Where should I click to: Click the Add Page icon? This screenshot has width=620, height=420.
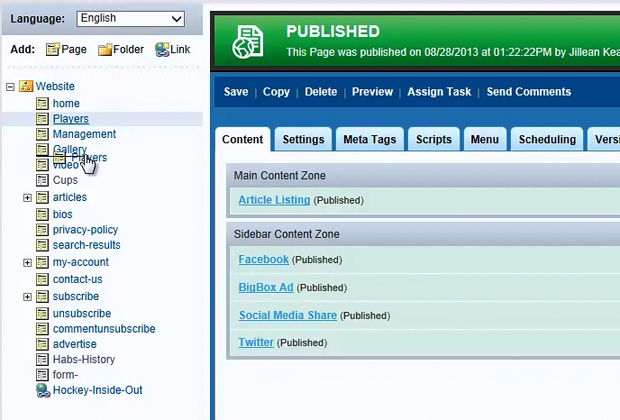pos(53,49)
